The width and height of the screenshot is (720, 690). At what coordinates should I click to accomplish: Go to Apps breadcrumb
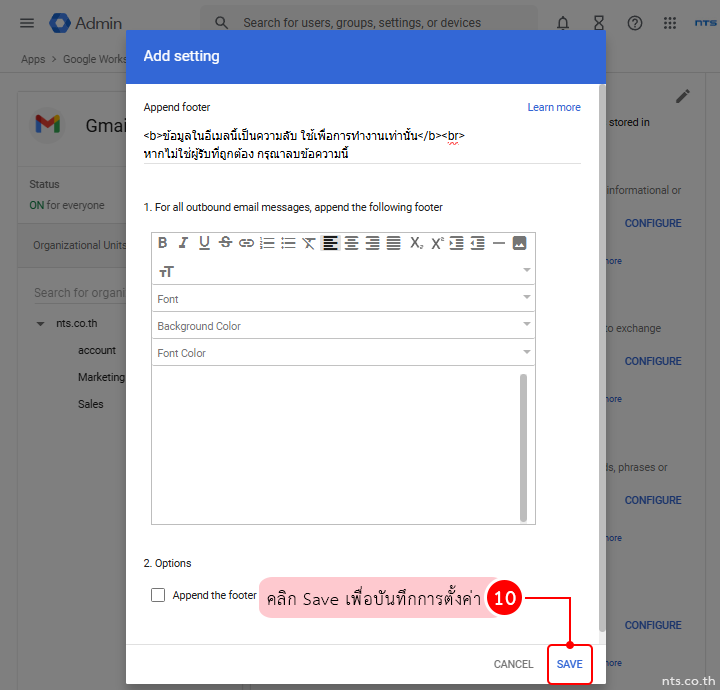[33, 59]
